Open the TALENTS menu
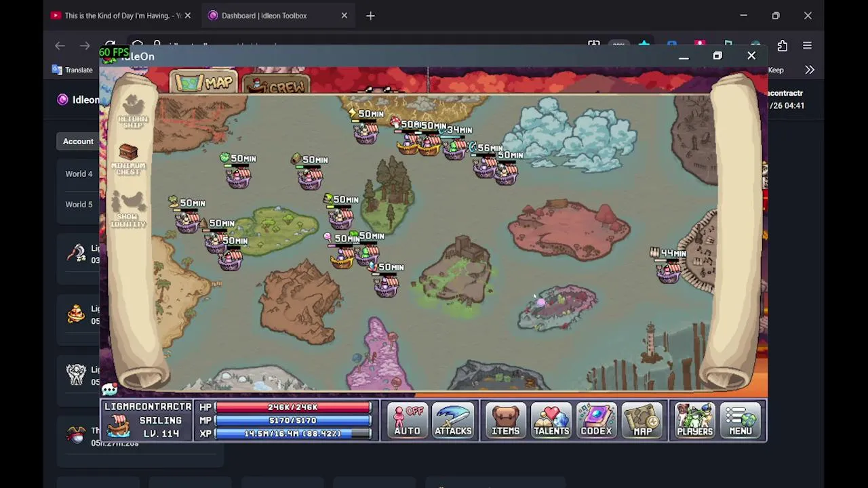Image resolution: width=868 pixels, height=488 pixels. (551, 420)
